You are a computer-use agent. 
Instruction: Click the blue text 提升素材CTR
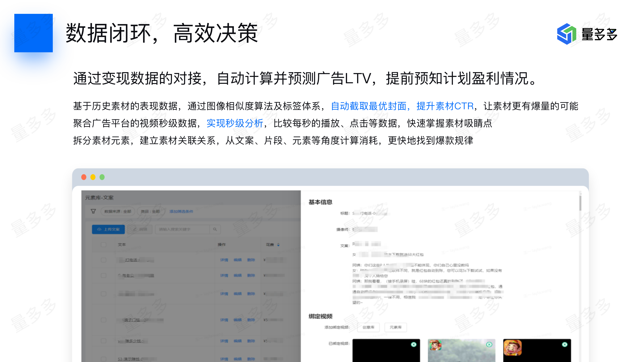click(445, 106)
